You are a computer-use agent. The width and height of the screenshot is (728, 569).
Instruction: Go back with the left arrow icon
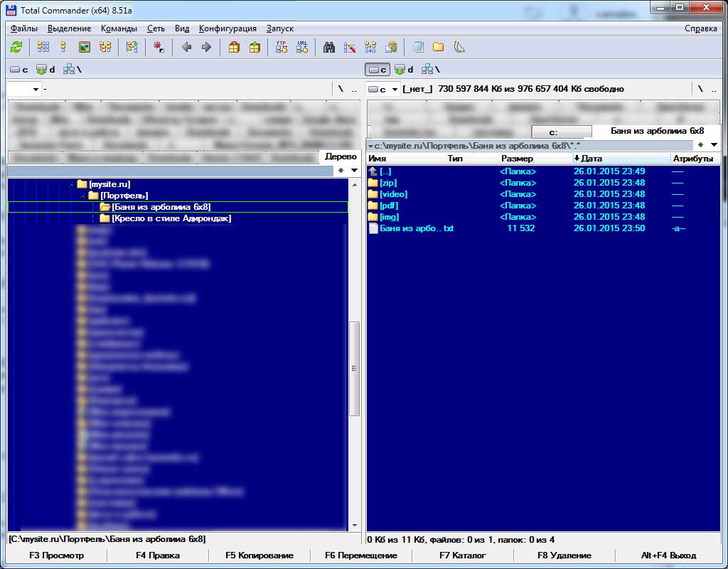(187, 47)
